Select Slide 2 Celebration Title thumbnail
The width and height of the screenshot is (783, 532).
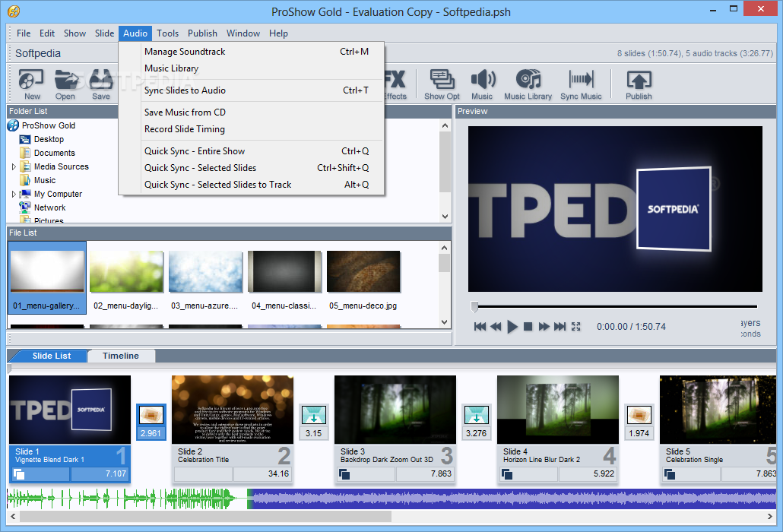pos(233,410)
